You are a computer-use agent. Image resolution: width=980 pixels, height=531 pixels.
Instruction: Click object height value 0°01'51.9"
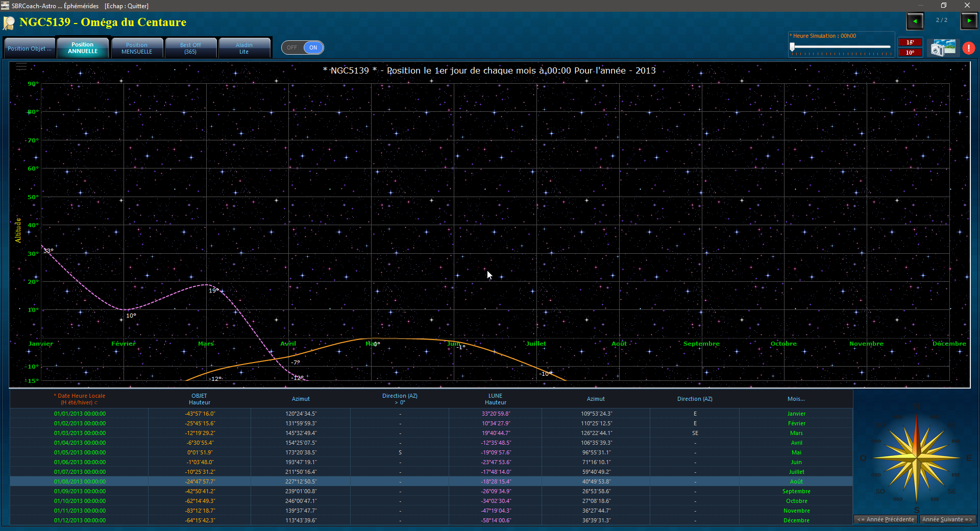(x=200, y=452)
